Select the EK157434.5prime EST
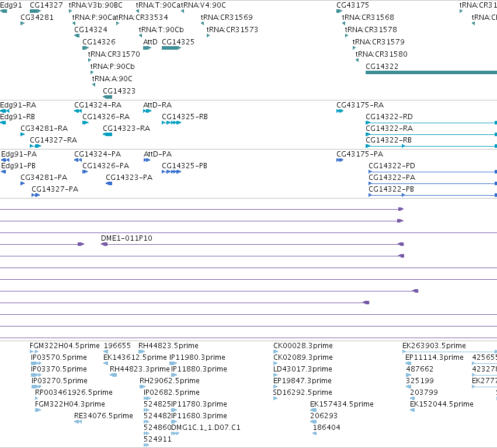 [313, 410]
